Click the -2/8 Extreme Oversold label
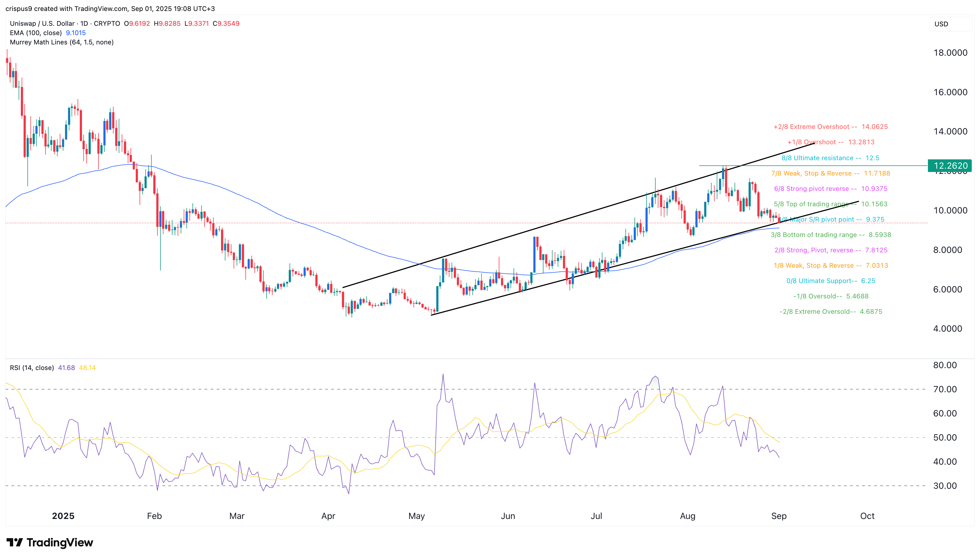 coord(831,312)
